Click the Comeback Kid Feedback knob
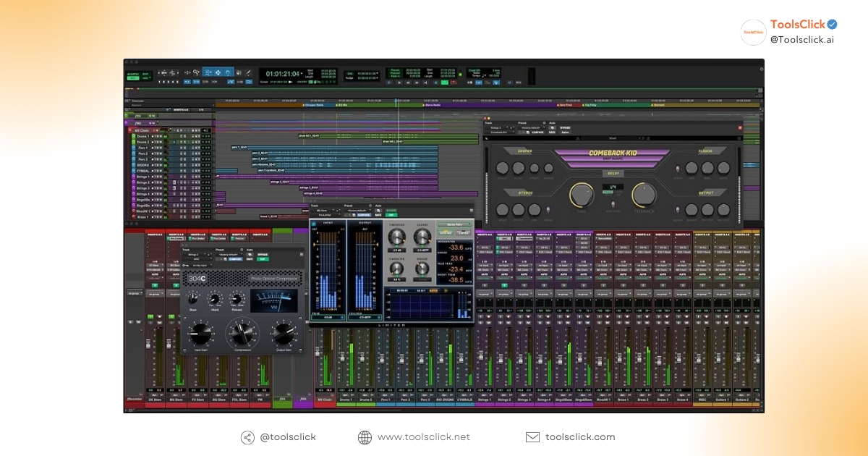The width and height of the screenshot is (868, 456). click(x=644, y=194)
